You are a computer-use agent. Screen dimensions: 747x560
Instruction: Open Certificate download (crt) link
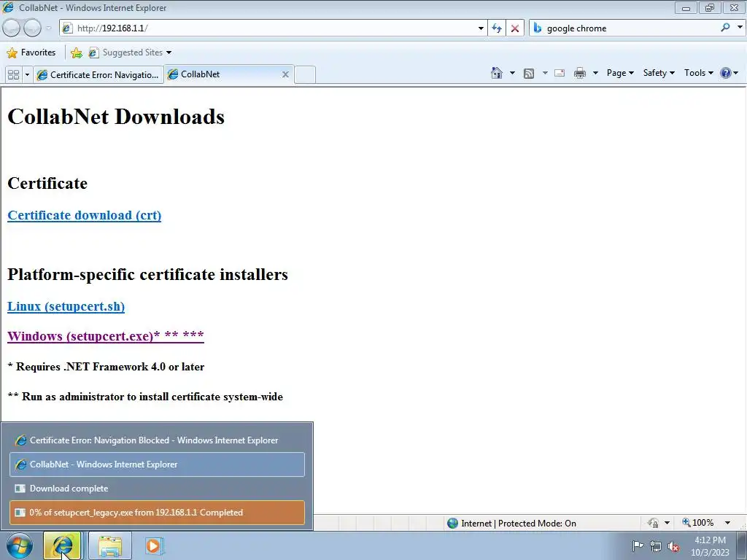(85, 215)
